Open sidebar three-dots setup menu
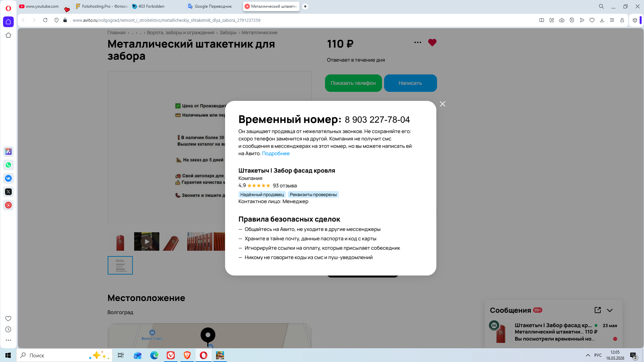 (8, 340)
